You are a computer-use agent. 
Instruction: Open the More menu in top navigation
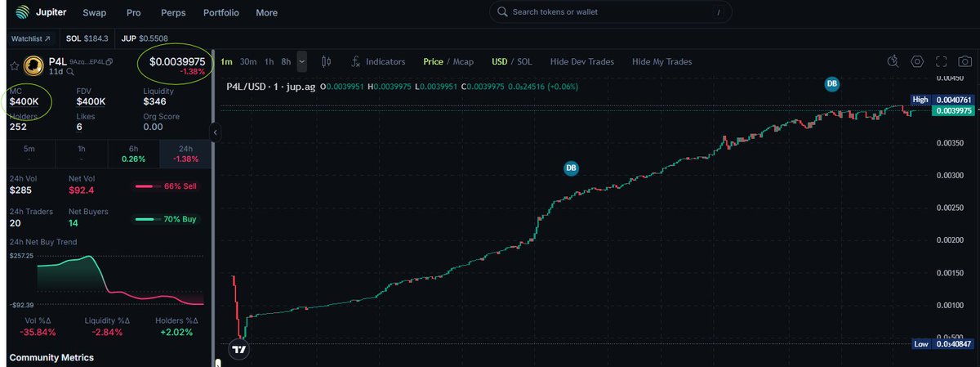tap(266, 13)
